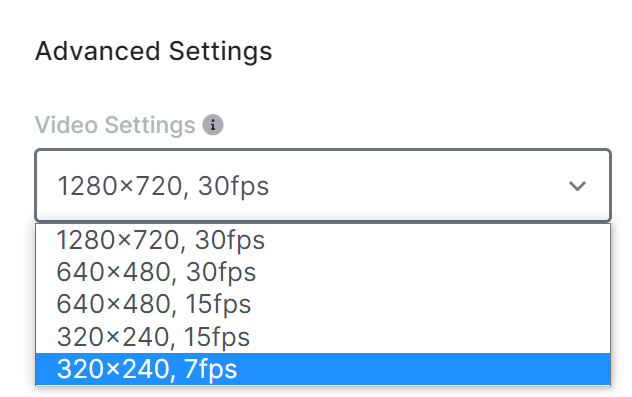Set video to 640×480 at 30fps
Viewport: 632px width, 397px height.
pos(323,272)
